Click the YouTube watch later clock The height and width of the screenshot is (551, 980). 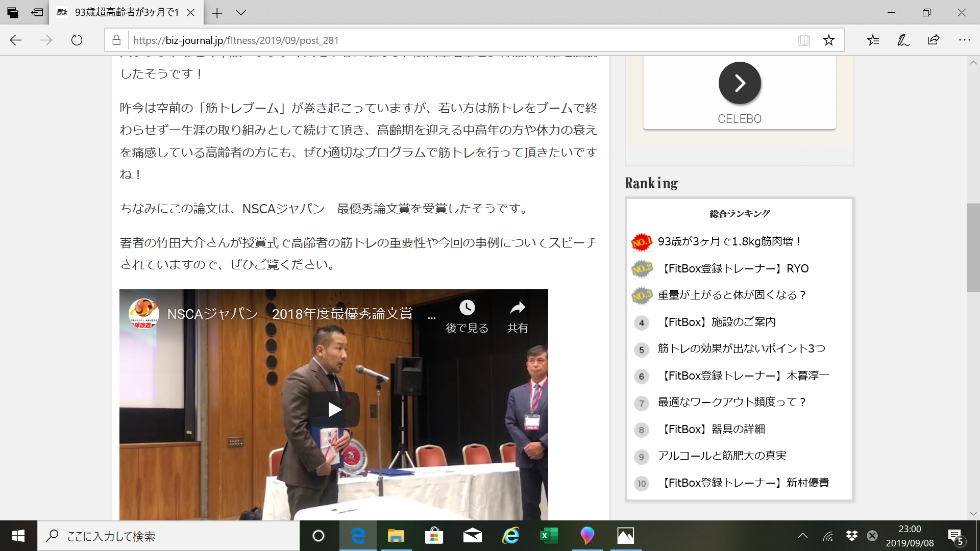467,308
